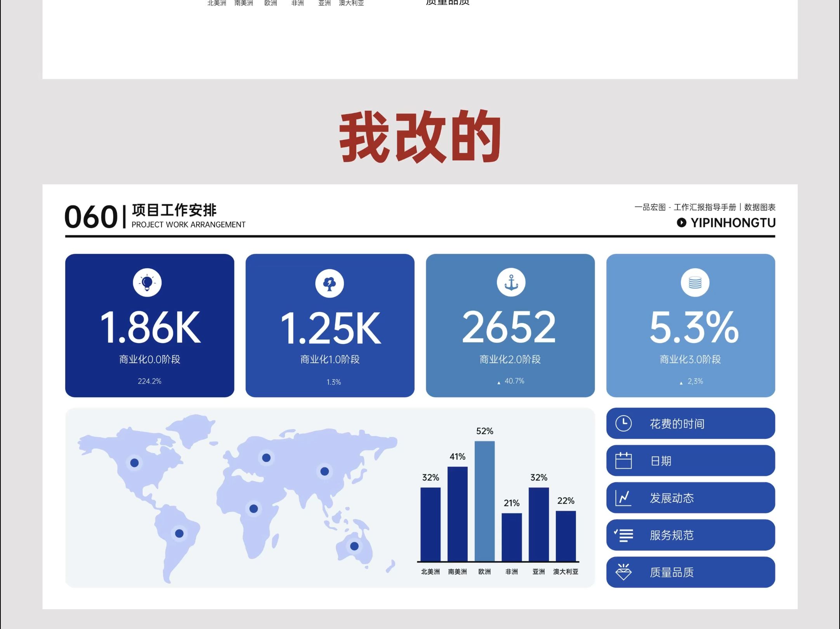
Task: Click the 1.3% text
Action: (x=334, y=382)
